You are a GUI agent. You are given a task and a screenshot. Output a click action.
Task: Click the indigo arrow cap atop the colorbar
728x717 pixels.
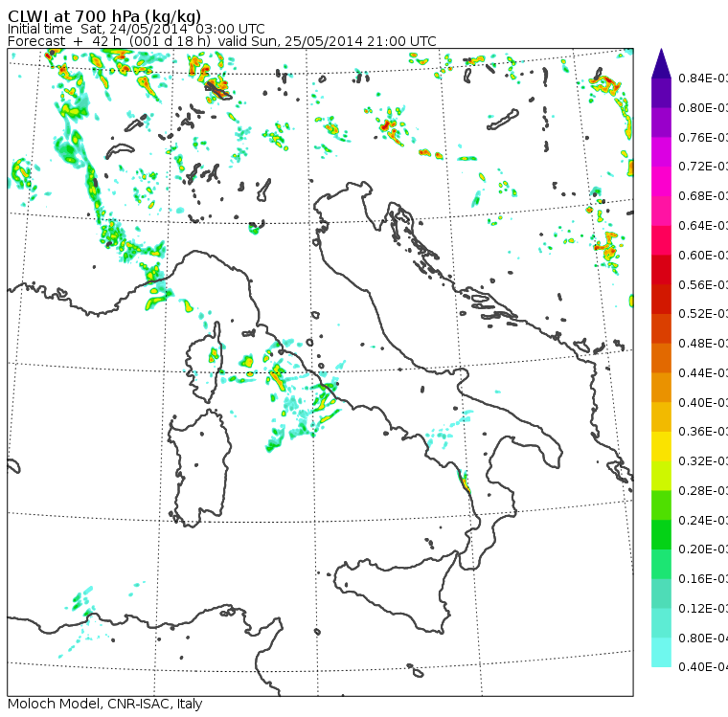(661, 64)
